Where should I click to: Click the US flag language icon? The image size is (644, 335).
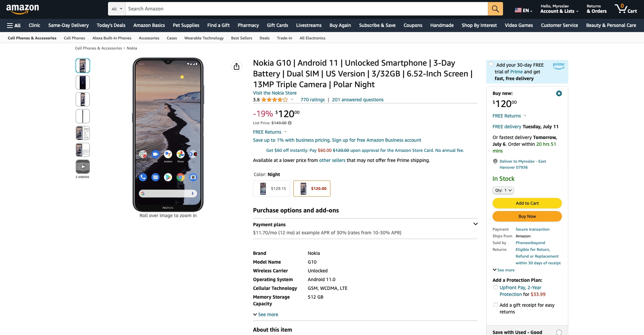tap(518, 10)
